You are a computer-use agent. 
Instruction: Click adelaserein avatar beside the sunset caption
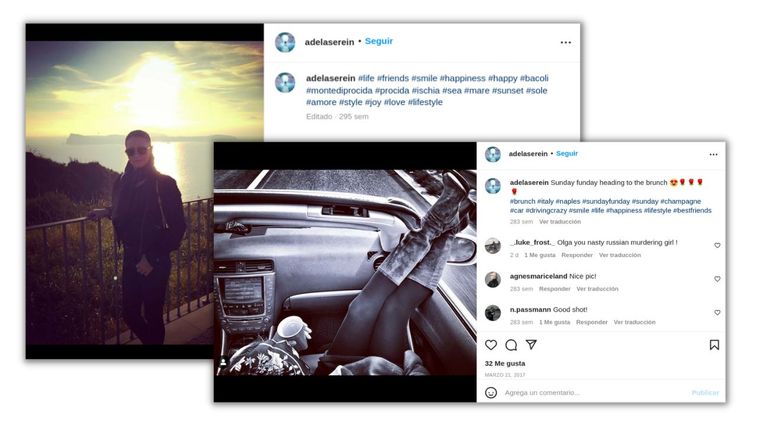tap(285, 83)
